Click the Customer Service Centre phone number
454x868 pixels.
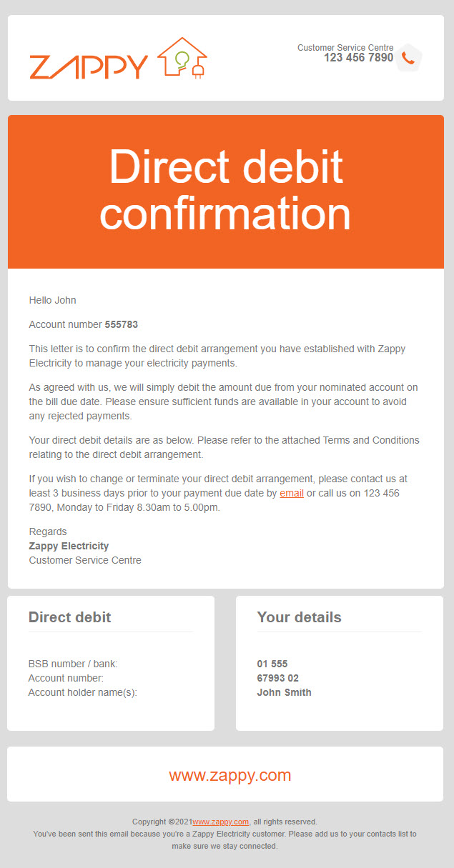(358, 58)
